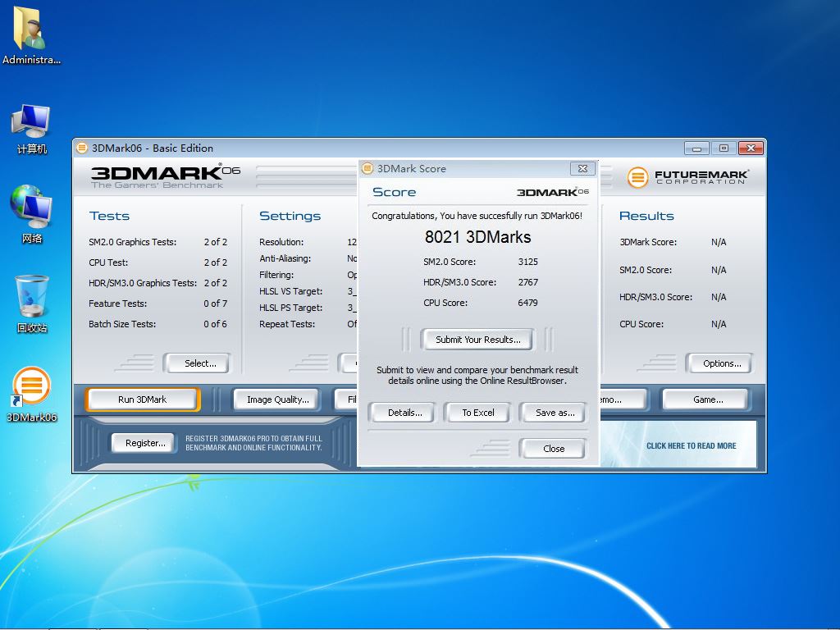The height and width of the screenshot is (630, 840).
Task: Close the 3DMark Score dialog with X
Action: (582, 169)
